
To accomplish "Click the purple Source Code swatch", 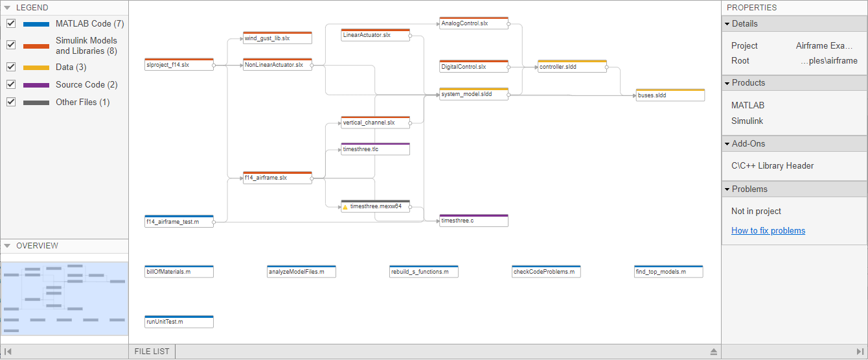I will (36, 85).
